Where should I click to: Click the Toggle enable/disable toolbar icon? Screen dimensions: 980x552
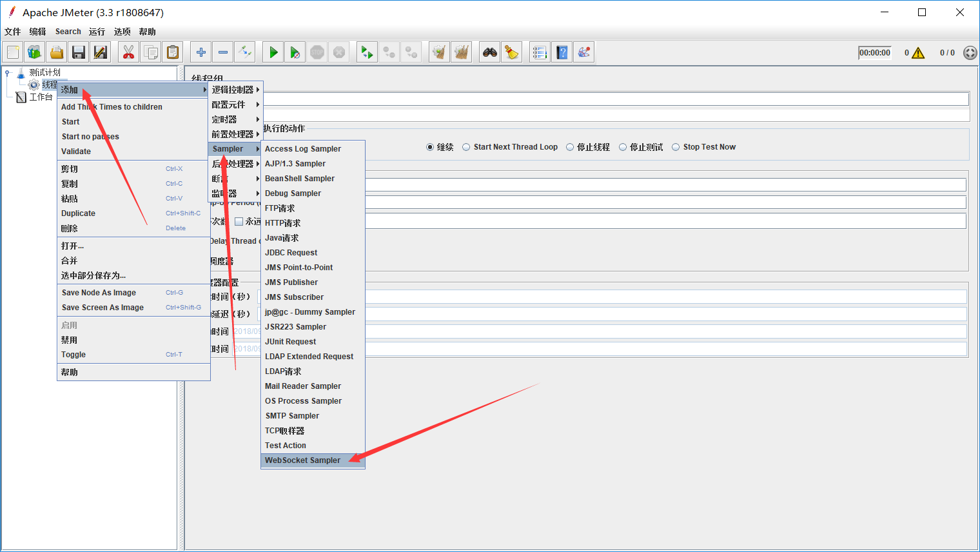(x=244, y=52)
